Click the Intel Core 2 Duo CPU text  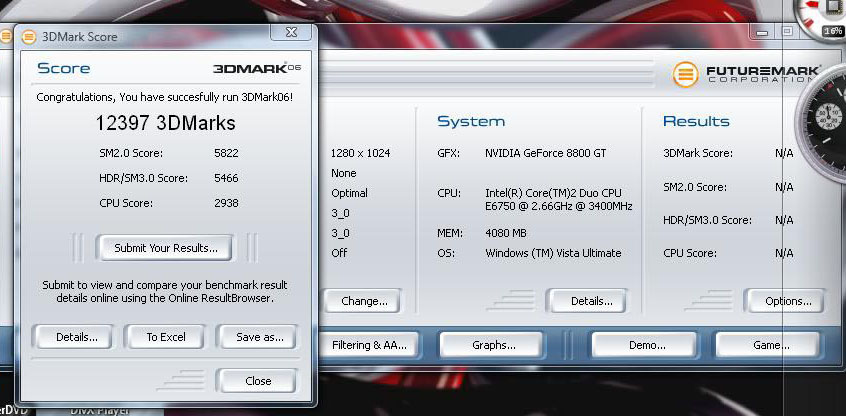[558, 200]
